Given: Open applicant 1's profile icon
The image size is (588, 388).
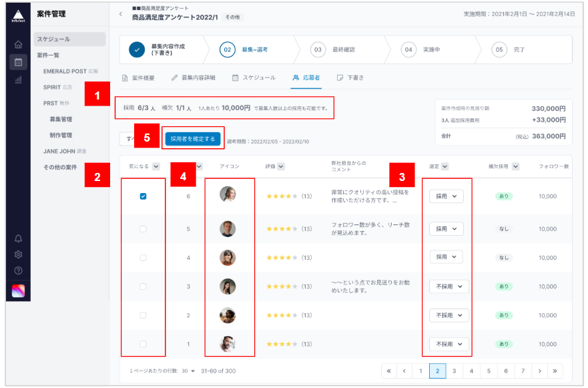Looking at the screenshot, I should coord(228,344).
